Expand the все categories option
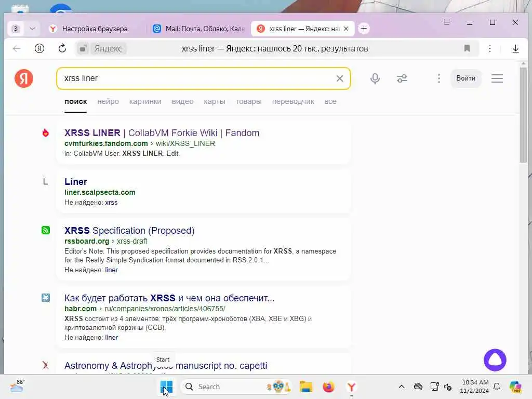Viewport: 532px width, 399px height. tap(330, 101)
